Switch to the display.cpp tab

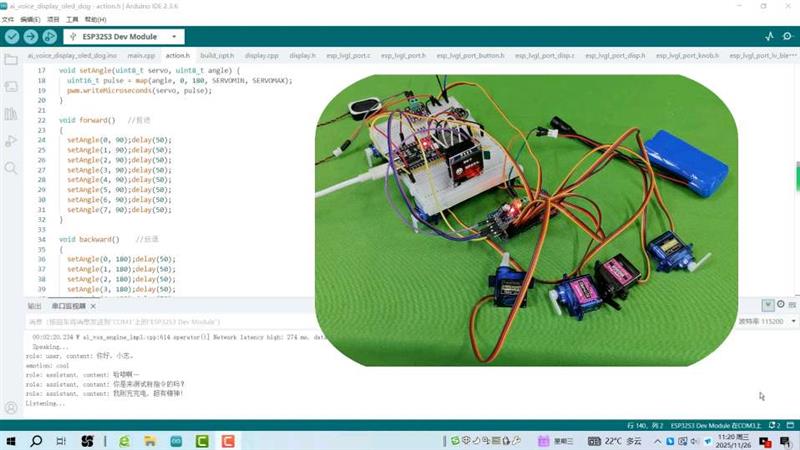pos(262,55)
